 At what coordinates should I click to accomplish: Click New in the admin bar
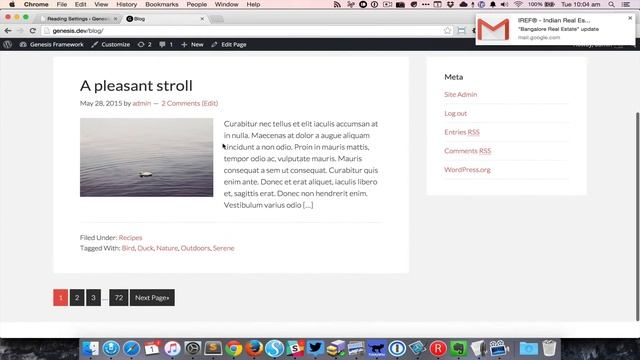point(192,44)
